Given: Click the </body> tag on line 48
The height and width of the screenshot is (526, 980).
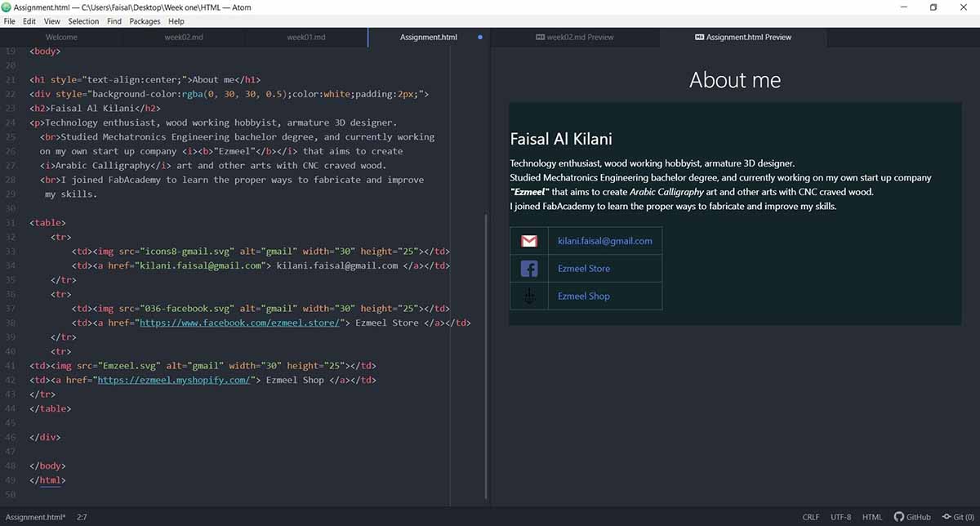Looking at the screenshot, I should tap(47, 466).
